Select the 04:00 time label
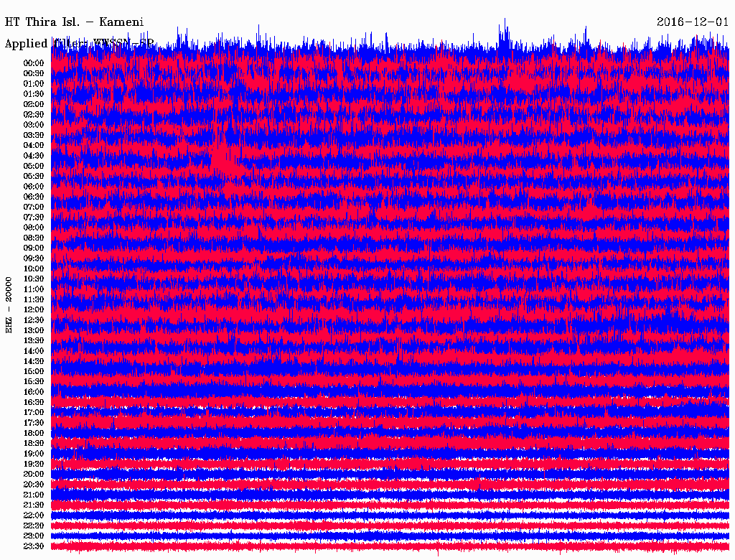The image size is (735, 560). [34, 146]
